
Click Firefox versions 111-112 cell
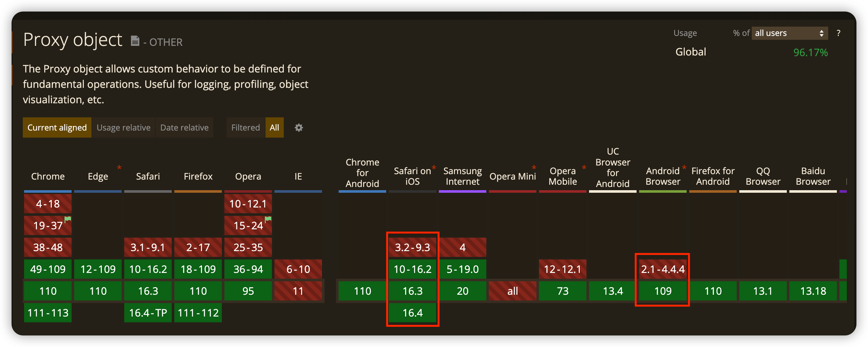(x=198, y=313)
